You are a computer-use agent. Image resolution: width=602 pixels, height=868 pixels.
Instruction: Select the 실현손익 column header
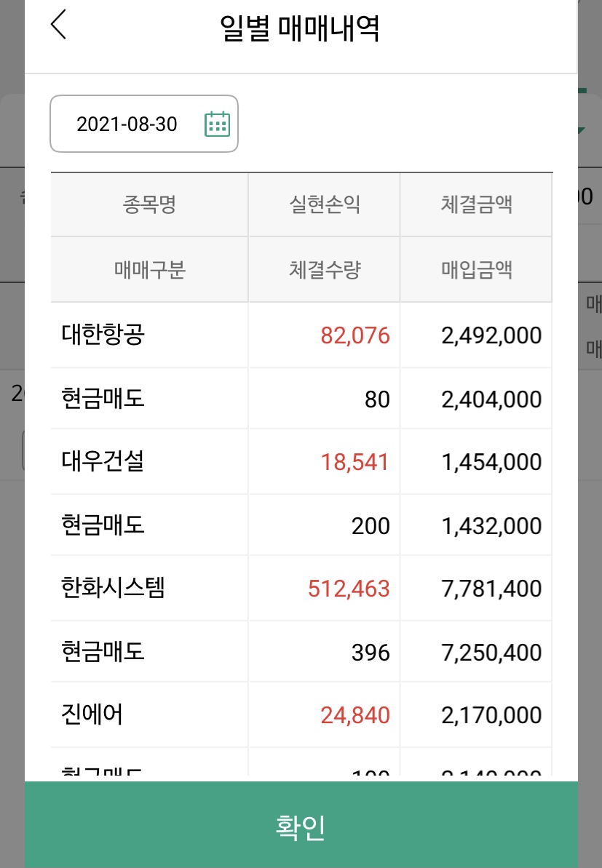324,205
